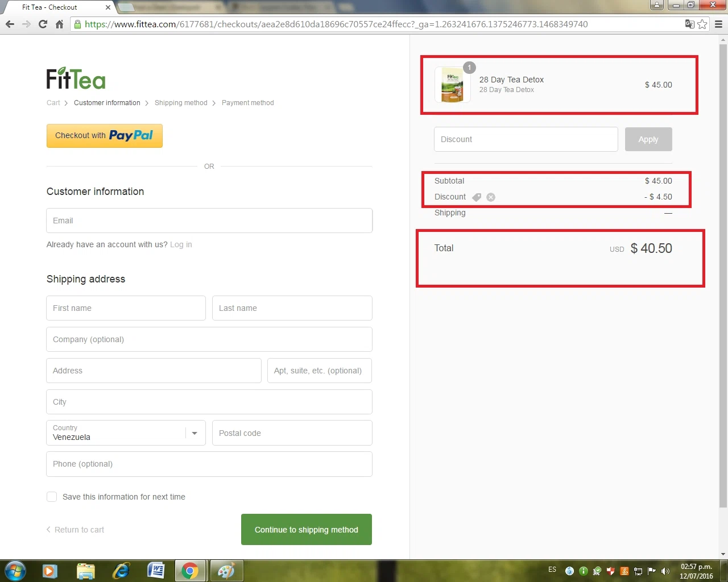Focus the Postal code field

(x=292, y=433)
